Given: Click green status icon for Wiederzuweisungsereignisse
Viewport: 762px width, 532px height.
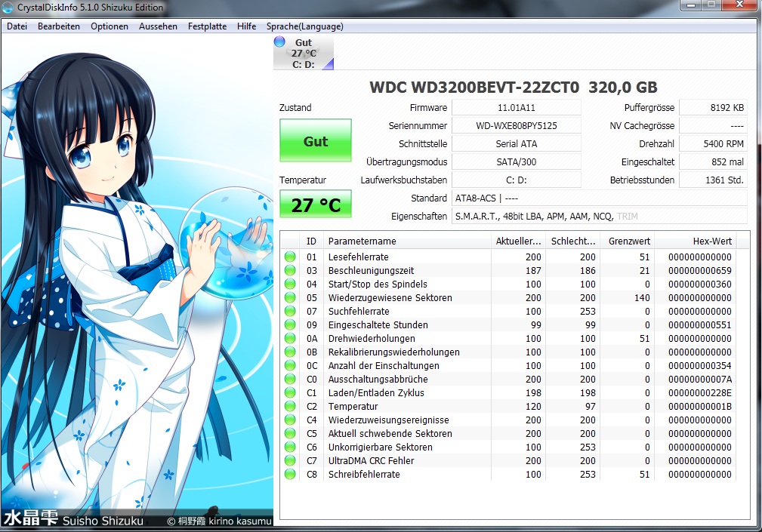Looking at the screenshot, I should coord(290,420).
